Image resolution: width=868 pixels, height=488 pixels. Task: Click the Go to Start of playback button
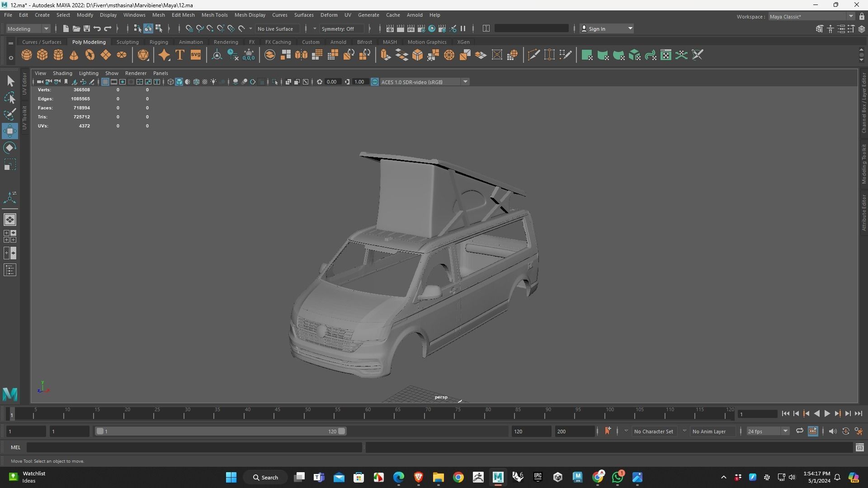785,413
